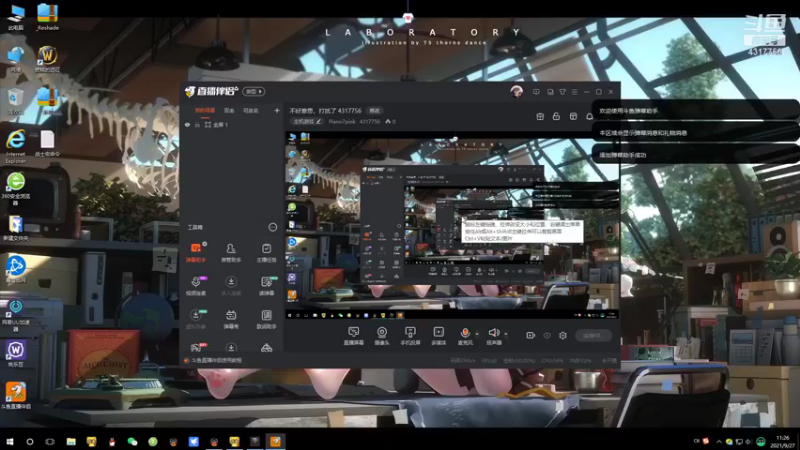This screenshot has width=800, height=450.
Task: Click the record video icon beside the preview eye
Action: (530, 335)
